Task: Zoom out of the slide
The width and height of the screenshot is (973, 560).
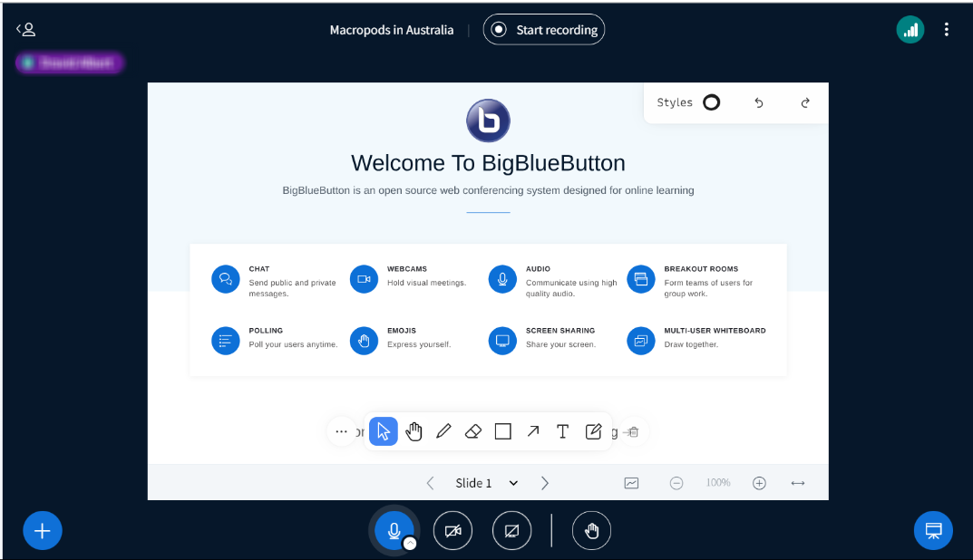Action: 676,483
